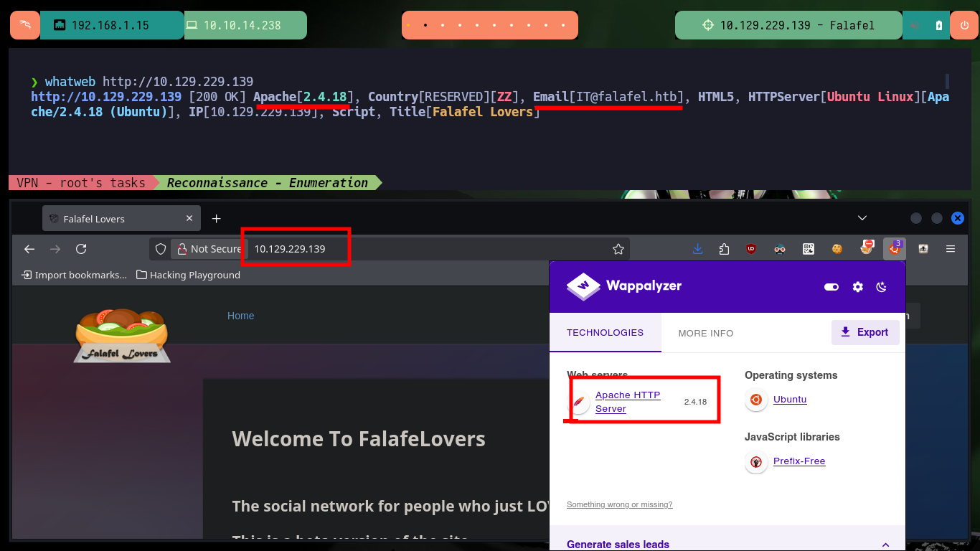Click the Wappalyzer Export button
This screenshot has width=980, height=551.
point(865,332)
